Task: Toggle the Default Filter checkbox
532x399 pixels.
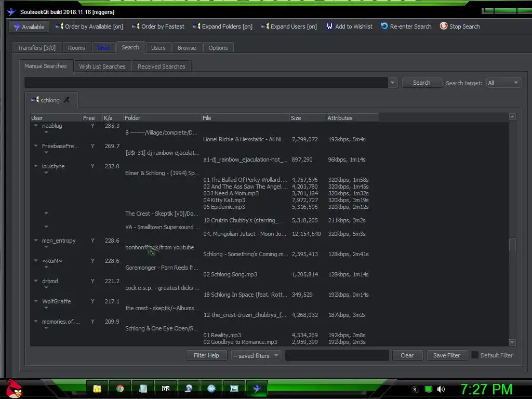Action: 475,355
